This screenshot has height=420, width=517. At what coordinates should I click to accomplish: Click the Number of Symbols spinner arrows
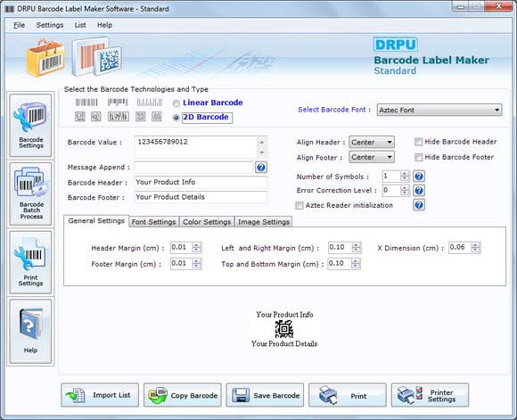[x=405, y=177]
